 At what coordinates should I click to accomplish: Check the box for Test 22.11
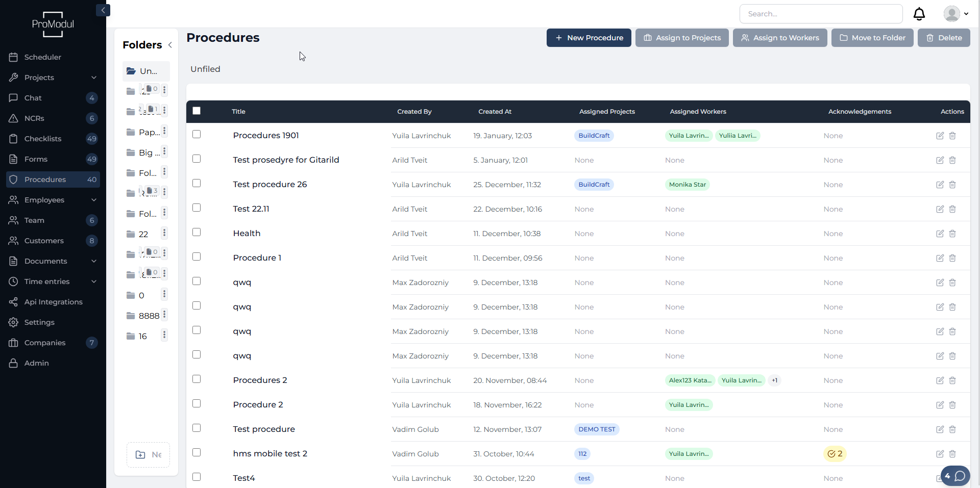point(197,208)
